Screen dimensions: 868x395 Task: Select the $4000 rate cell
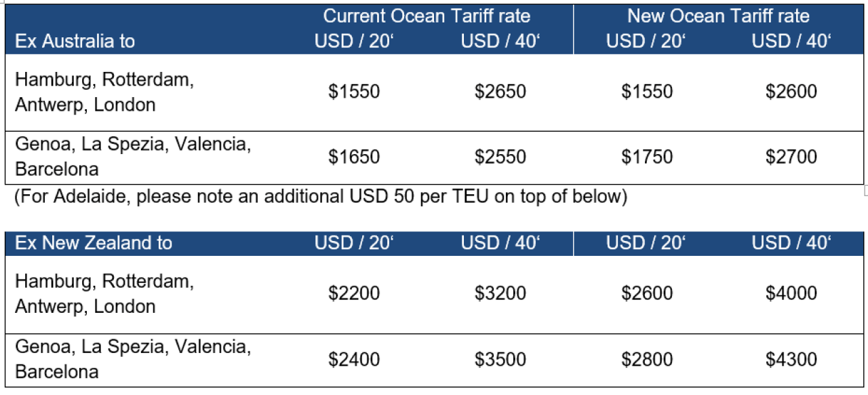coord(791,293)
